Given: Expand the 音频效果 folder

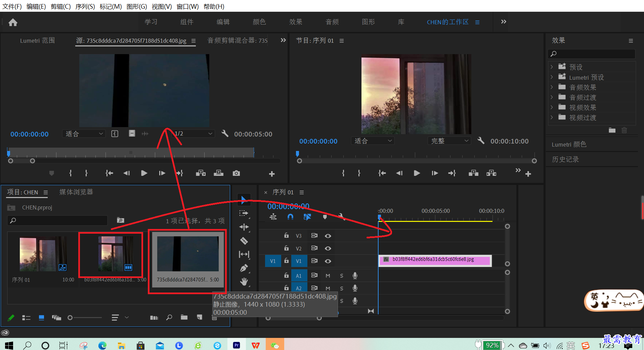Looking at the screenshot, I should point(552,87).
